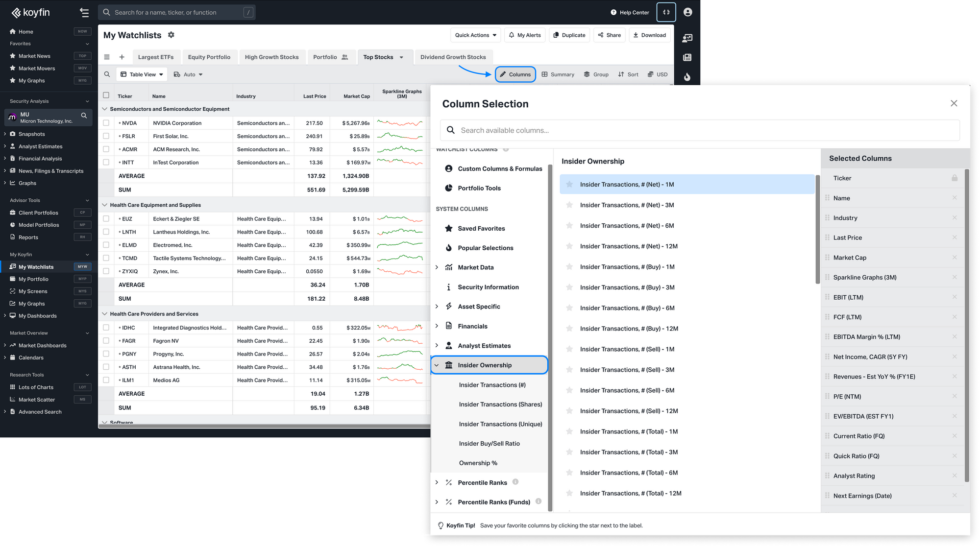Check the IDHC row checkbox
The image size is (980, 547).
tap(106, 328)
